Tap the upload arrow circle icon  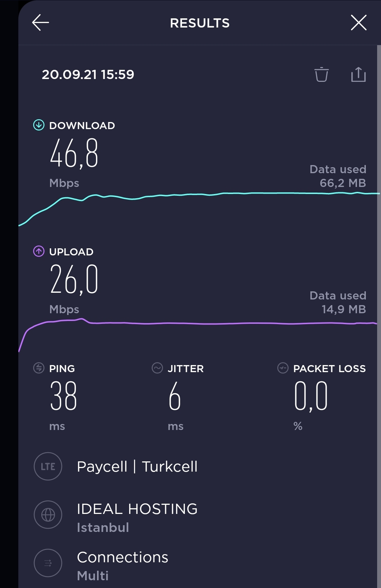39,251
